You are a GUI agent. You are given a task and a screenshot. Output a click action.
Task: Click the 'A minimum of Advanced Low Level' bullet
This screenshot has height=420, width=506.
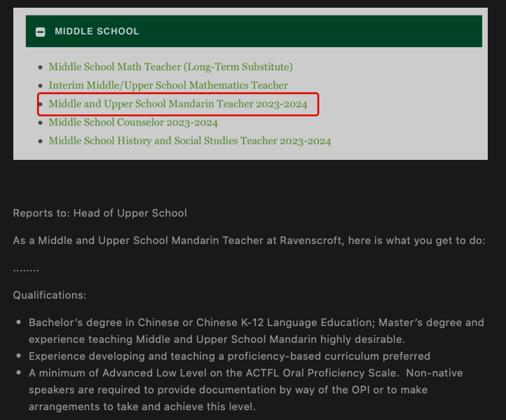[x=245, y=390]
